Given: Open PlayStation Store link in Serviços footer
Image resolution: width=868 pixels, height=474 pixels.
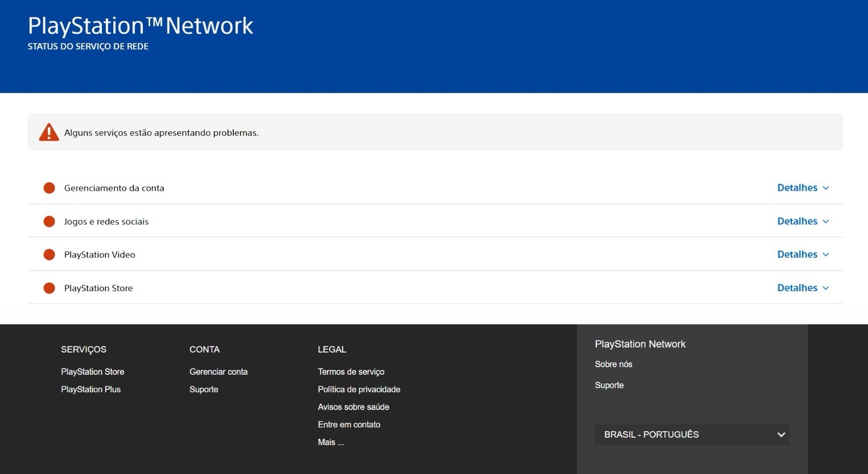Looking at the screenshot, I should (x=93, y=371).
